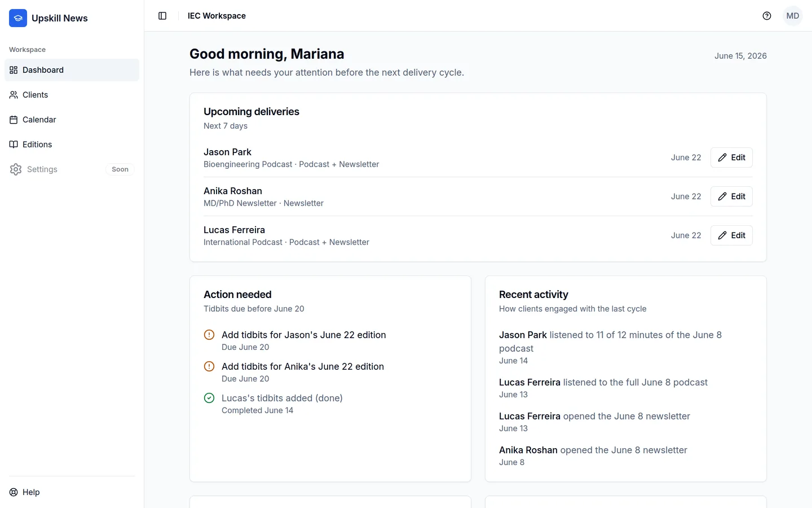Click 'Next 7 days' subtitle
812x508 pixels.
click(x=226, y=126)
